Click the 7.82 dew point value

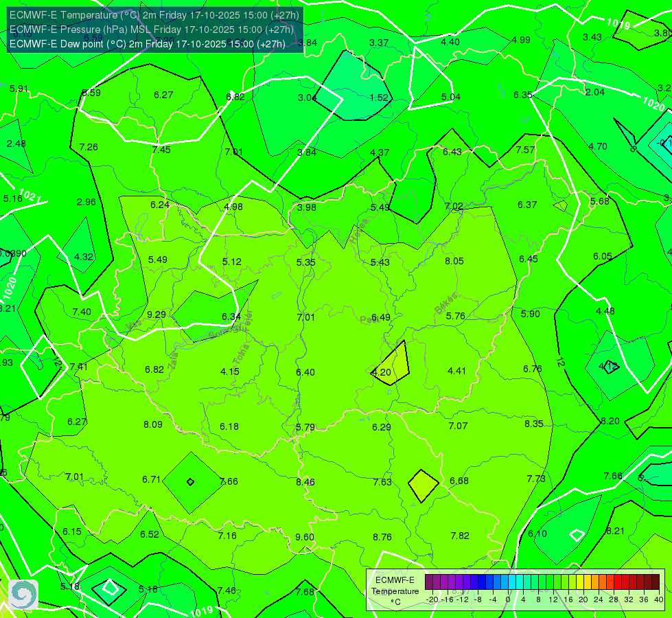click(460, 536)
